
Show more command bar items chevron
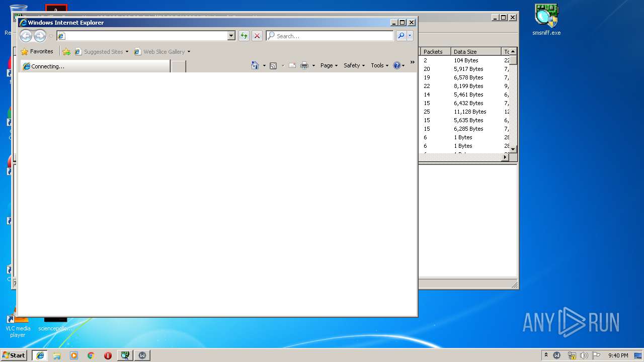413,62
